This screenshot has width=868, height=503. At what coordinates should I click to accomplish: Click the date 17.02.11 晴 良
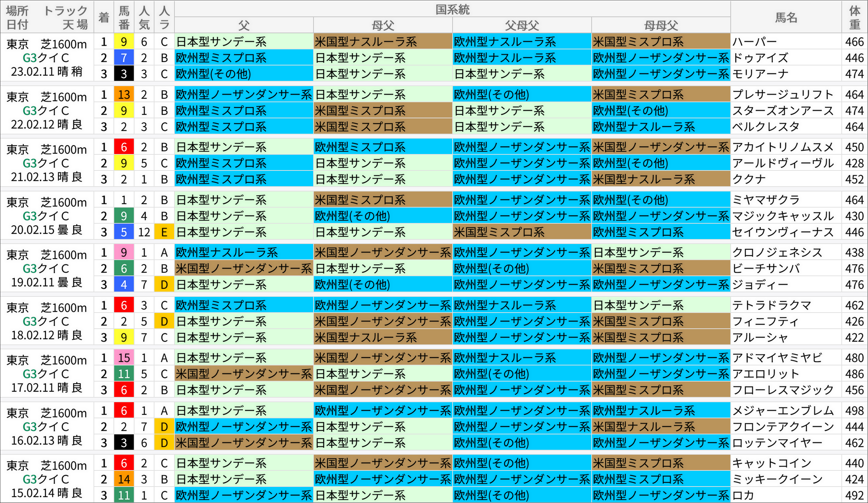47,387
